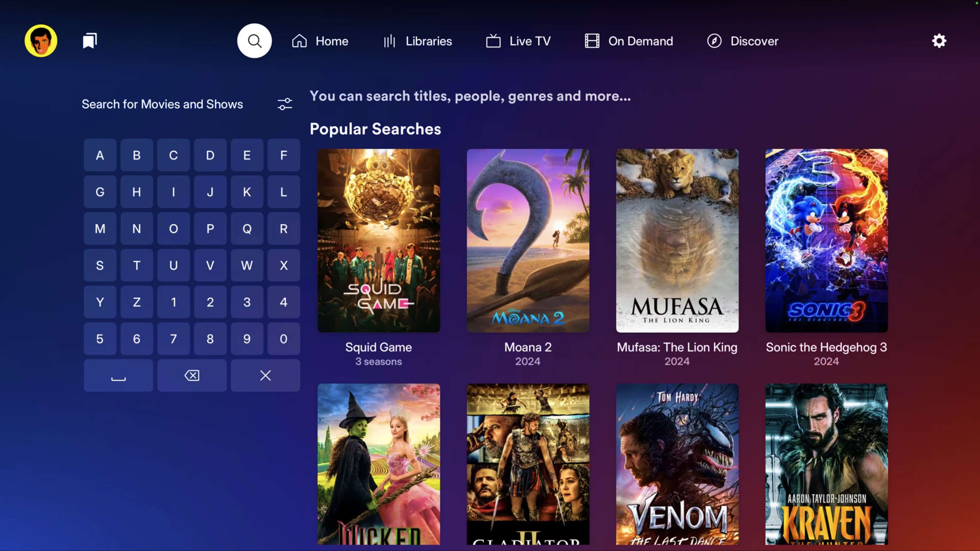
Task: Open the settings gear
Action: (939, 41)
